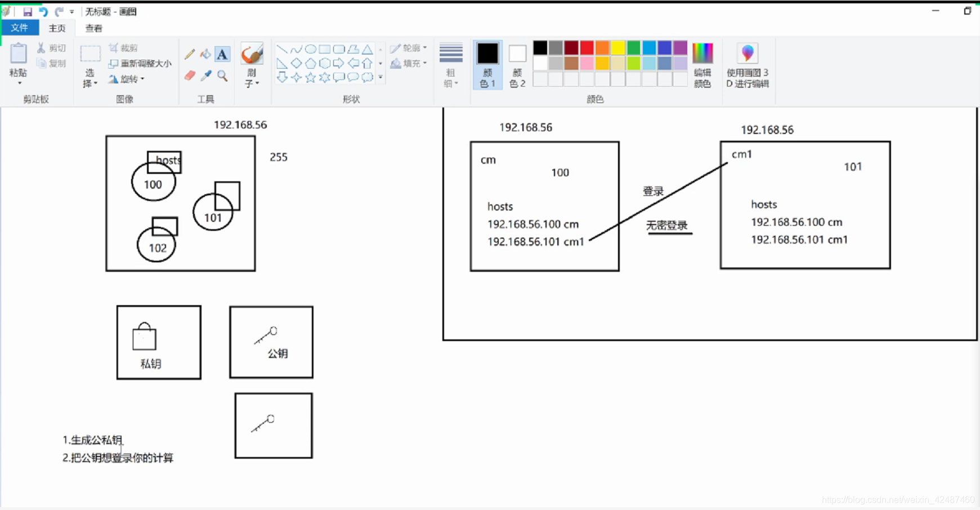Pick the green color swatch
This screenshot has width=980, height=510.
point(633,48)
